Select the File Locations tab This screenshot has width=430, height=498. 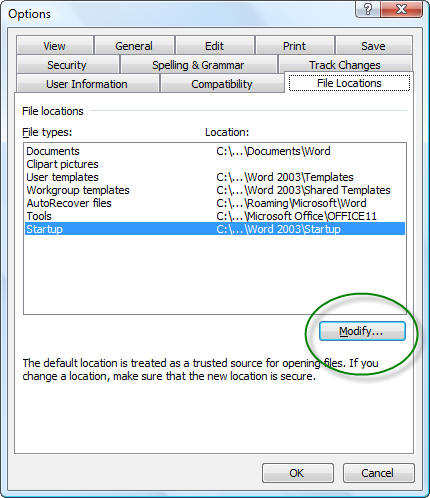coord(349,83)
